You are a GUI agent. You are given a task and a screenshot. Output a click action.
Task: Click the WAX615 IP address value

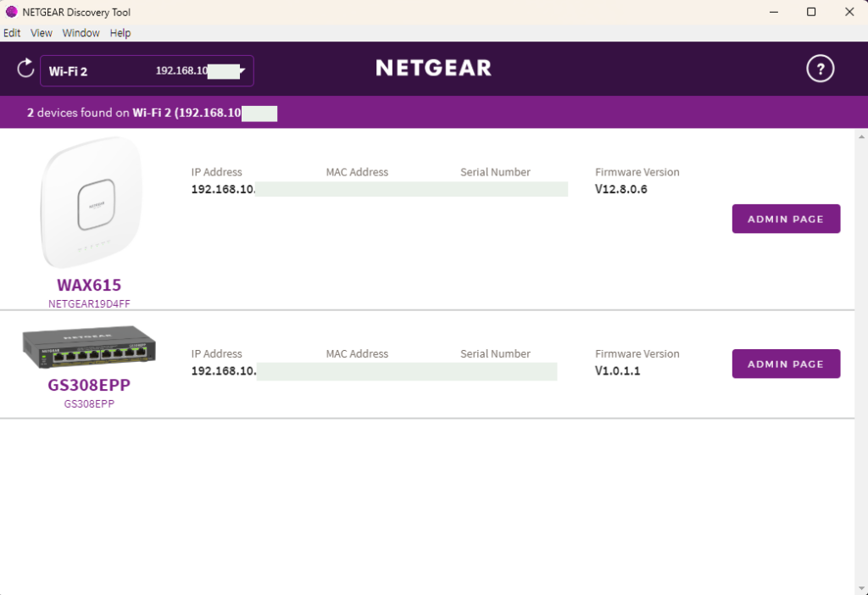tap(223, 189)
